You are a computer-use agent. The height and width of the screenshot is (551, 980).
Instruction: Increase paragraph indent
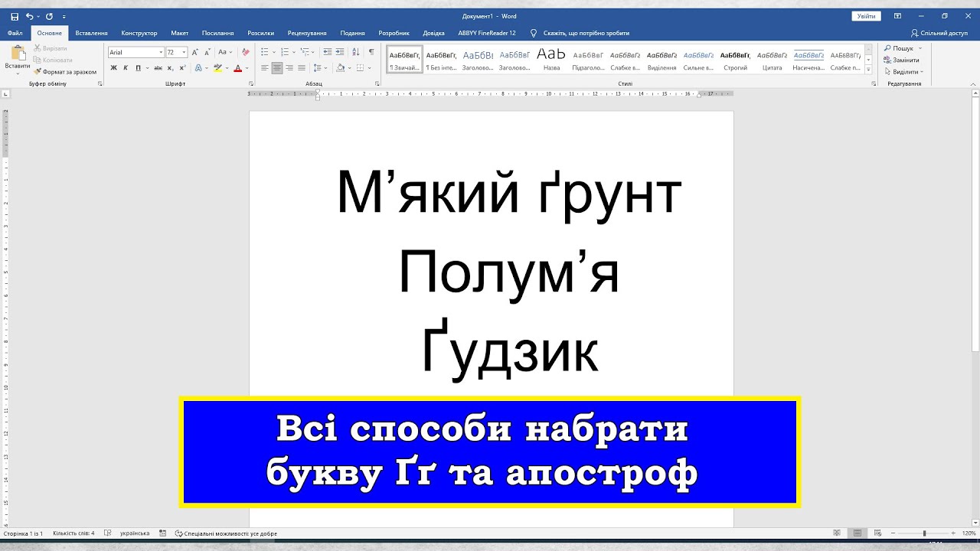[340, 52]
